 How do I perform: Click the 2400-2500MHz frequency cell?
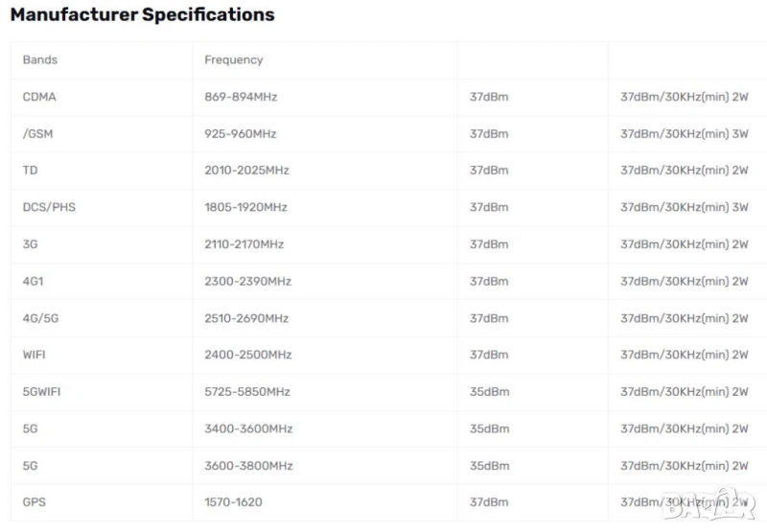tap(247, 355)
